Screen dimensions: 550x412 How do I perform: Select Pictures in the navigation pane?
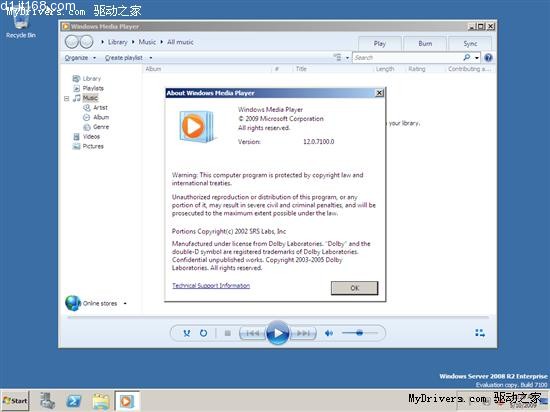click(x=93, y=146)
